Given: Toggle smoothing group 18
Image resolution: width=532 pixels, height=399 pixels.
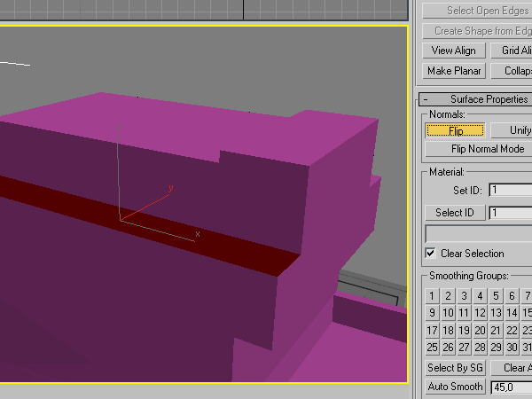Looking at the screenshot, I should (x=448, y=330).
